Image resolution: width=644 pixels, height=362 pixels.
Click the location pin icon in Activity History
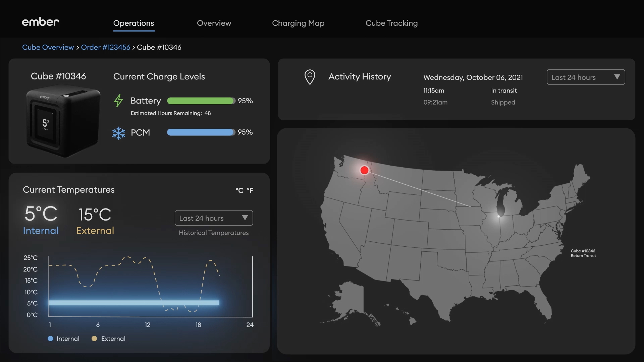tap(310, 77)
